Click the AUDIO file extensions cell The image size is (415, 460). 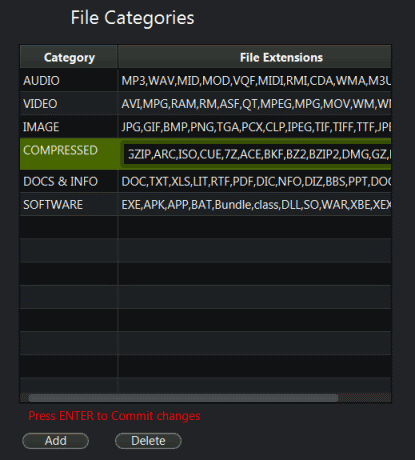point(255,81)
